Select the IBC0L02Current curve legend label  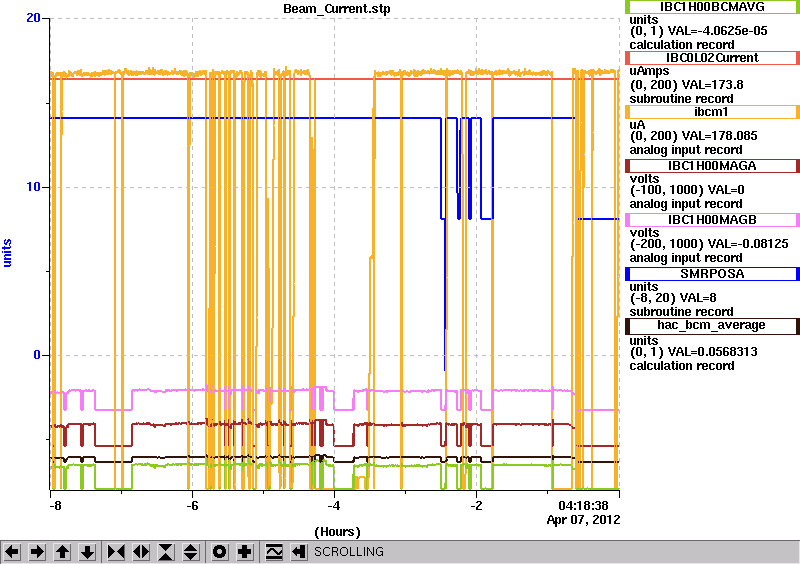point(712,58)
